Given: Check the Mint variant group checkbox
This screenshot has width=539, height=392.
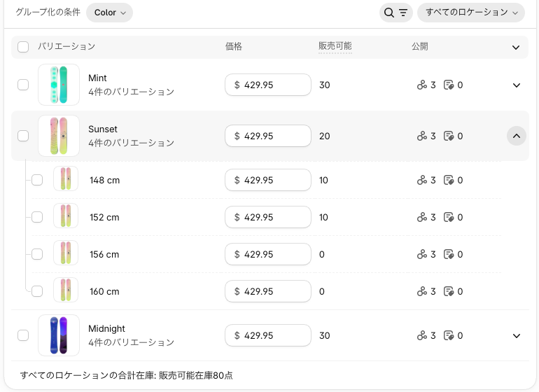Looking at the screenshot, I should pyautogui.click(x=23, y=85).
